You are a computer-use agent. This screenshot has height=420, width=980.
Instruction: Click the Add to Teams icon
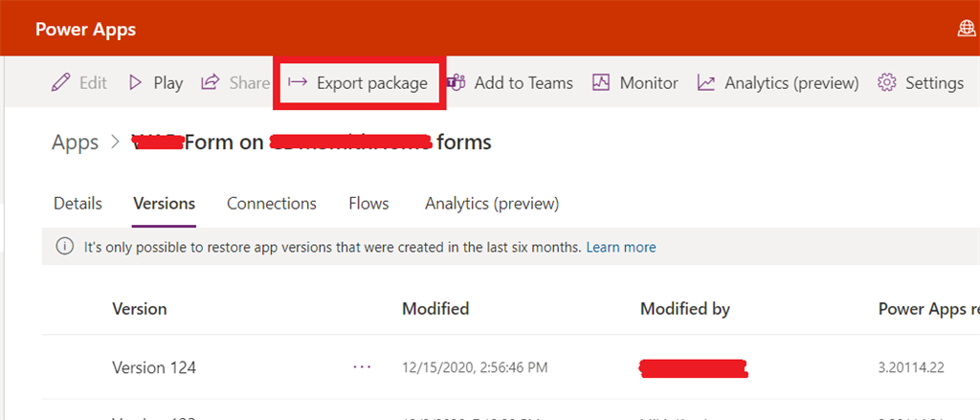pyautogui.click(x=457, y=83)
